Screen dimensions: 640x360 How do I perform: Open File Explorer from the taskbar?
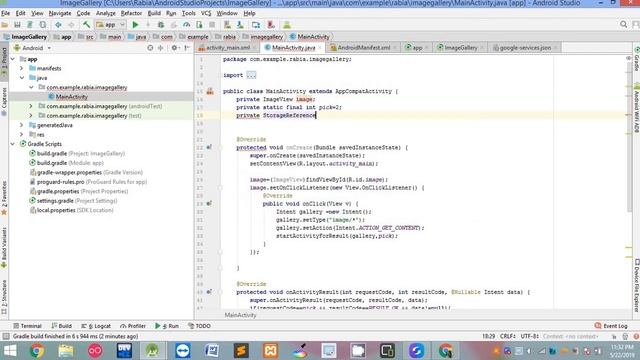pos(66,351)
